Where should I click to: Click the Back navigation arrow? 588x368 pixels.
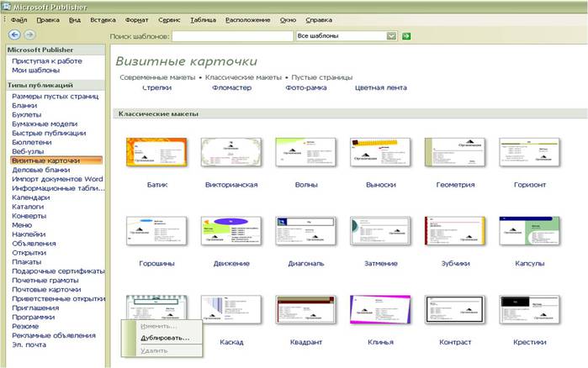pyautogui.click(x=14, y=34)
